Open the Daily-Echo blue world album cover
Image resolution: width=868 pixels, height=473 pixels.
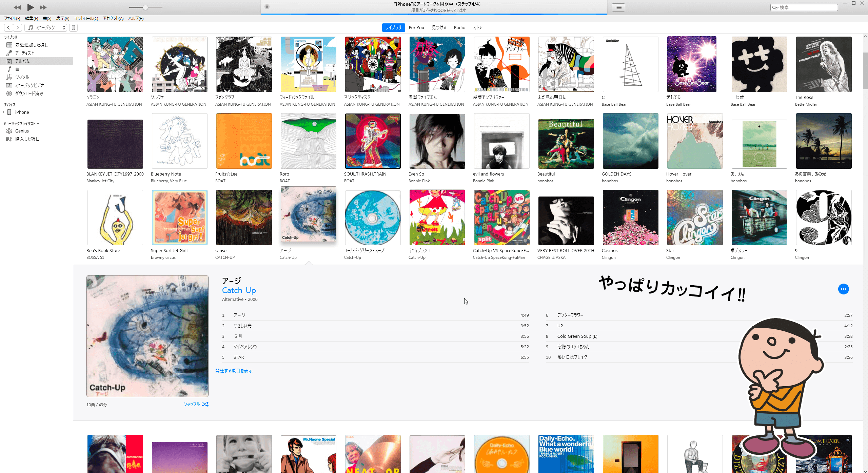[x=566, y=454]
